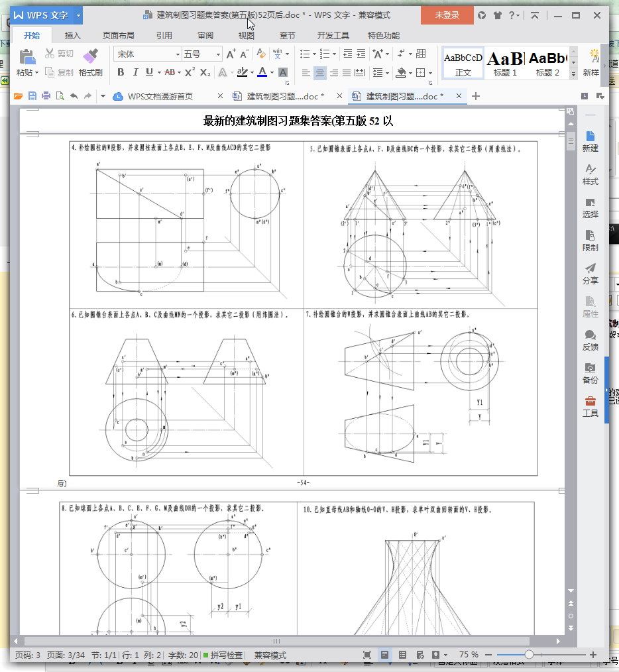Toggle character shading (gray A box)

(283, 72)
